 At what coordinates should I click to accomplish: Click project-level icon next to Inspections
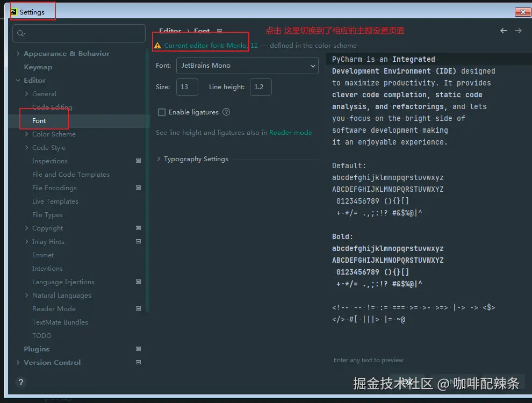point(139,161)
